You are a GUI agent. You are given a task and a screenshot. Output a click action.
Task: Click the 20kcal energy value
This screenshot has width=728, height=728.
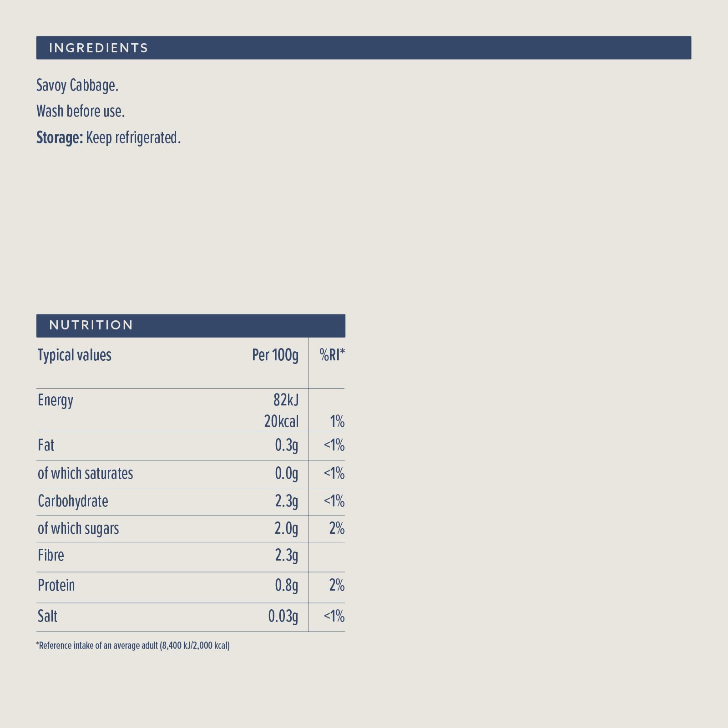pos(281,422)
